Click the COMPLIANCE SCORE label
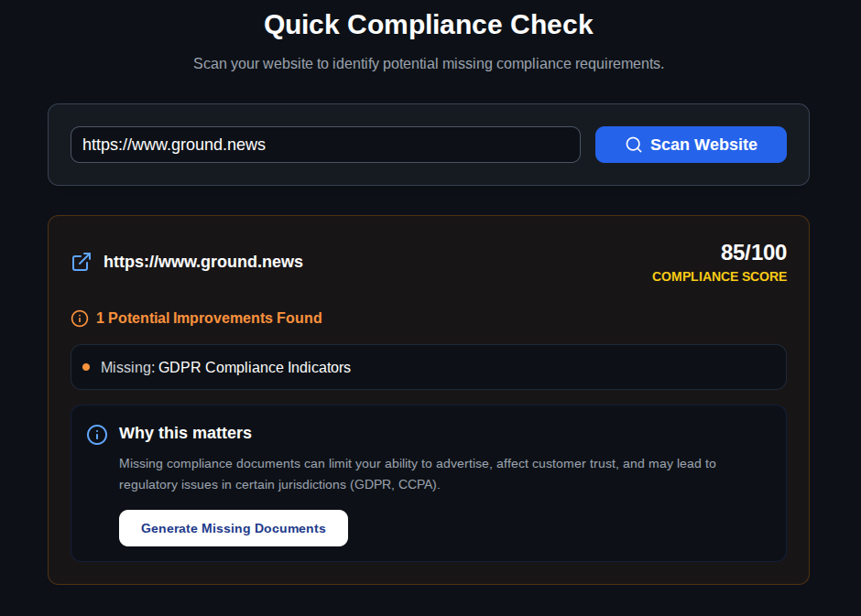Screen dimensions: 861x616 point(719,276)
